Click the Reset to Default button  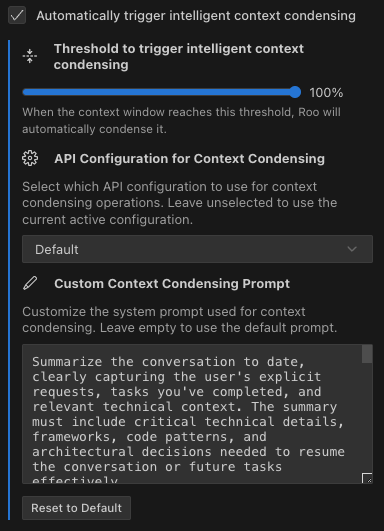(x=77, y=508)
